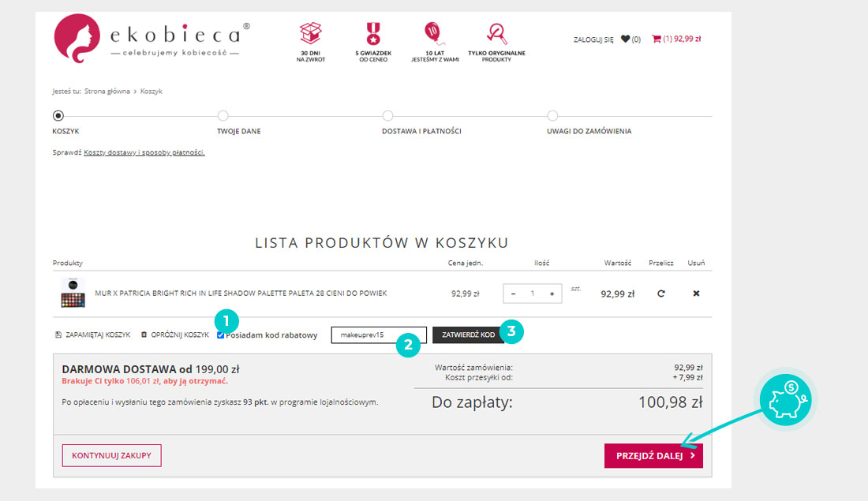
Task: Click the Darmowa dostawa od 199,00 zł heading
Action: coord(151,369)
